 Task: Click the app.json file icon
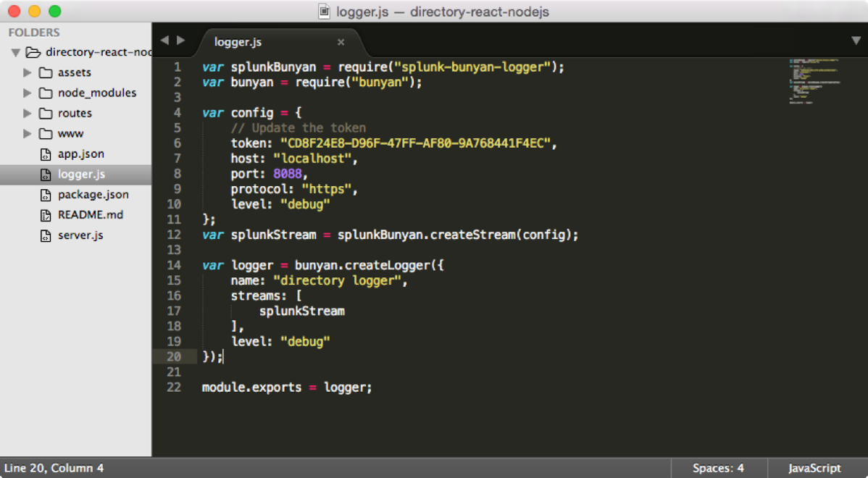[x=46, y=154]
